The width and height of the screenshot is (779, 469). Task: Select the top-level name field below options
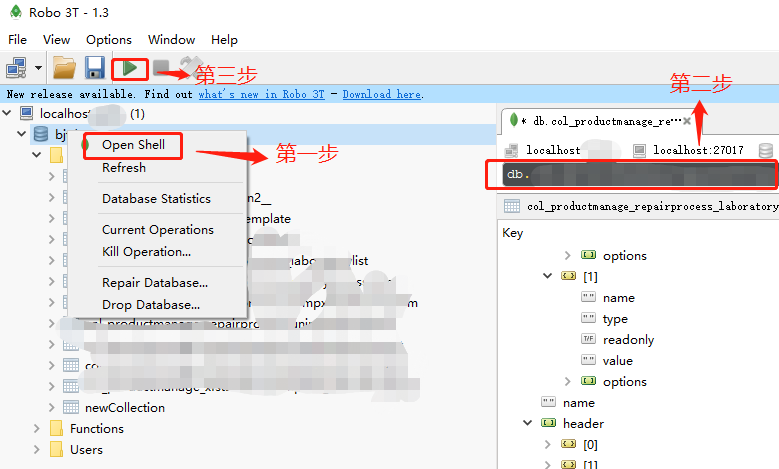pos(579,403)
